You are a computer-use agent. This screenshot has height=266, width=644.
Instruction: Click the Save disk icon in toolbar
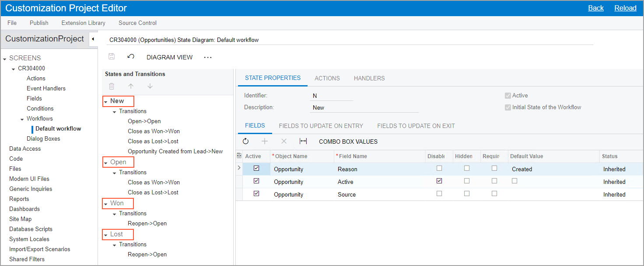(x=112, y=57)
